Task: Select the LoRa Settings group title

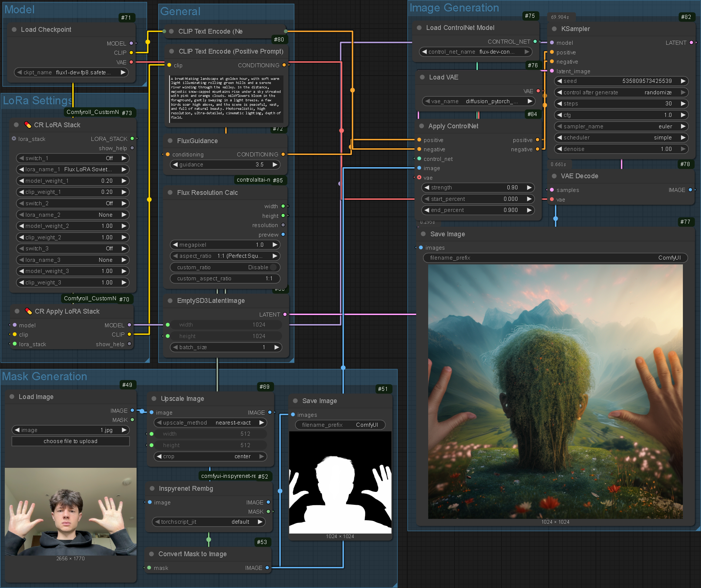Action: pos(38,100)
